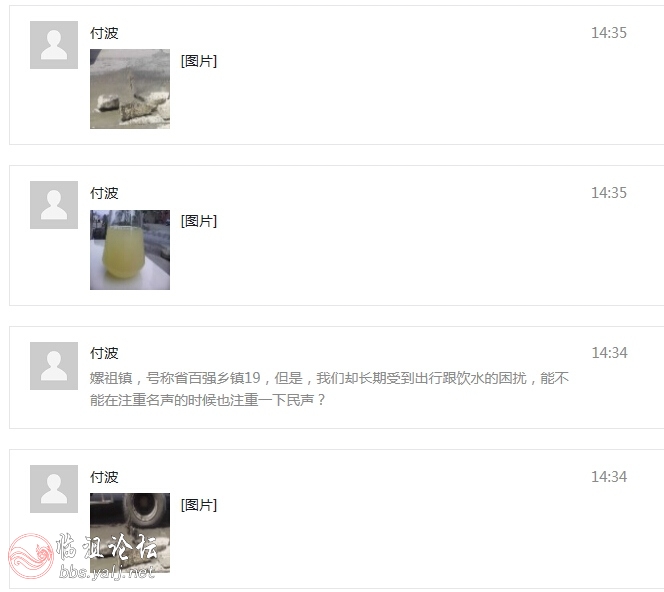Click the 付波 username above the glass photo
The width and height of the screenshot is (664, 592).
tap(104, 193)
